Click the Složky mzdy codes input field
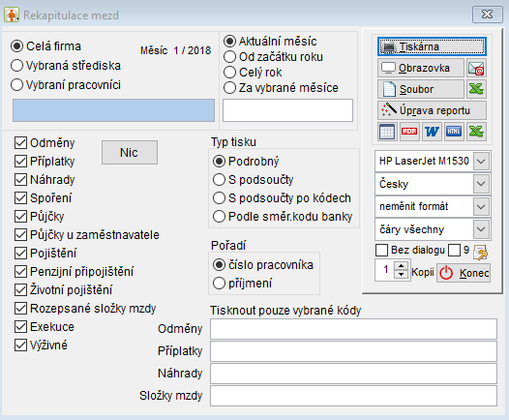The image size is (509, 420). [353, 396]
